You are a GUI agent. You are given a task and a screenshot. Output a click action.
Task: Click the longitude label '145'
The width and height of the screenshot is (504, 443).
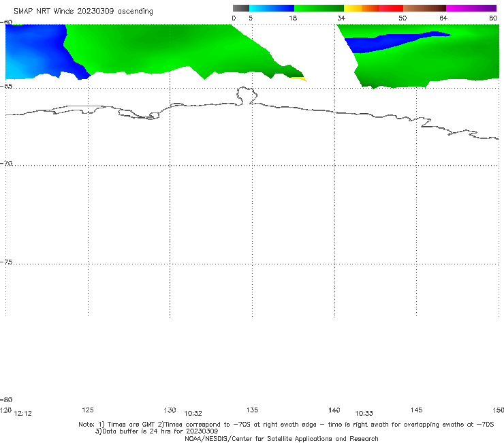(x=417, y=410)
